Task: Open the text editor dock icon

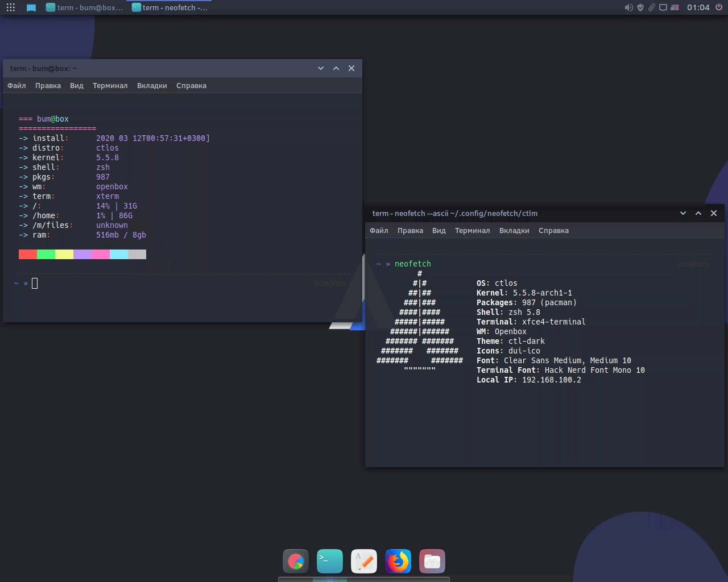Action: (364, 562)
